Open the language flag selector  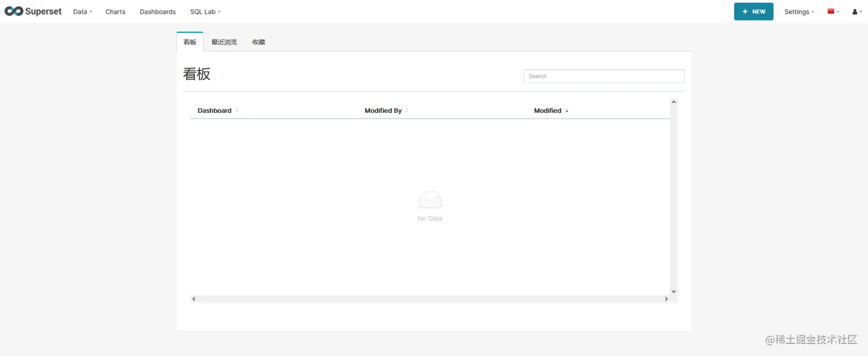(x=834, y=11)
